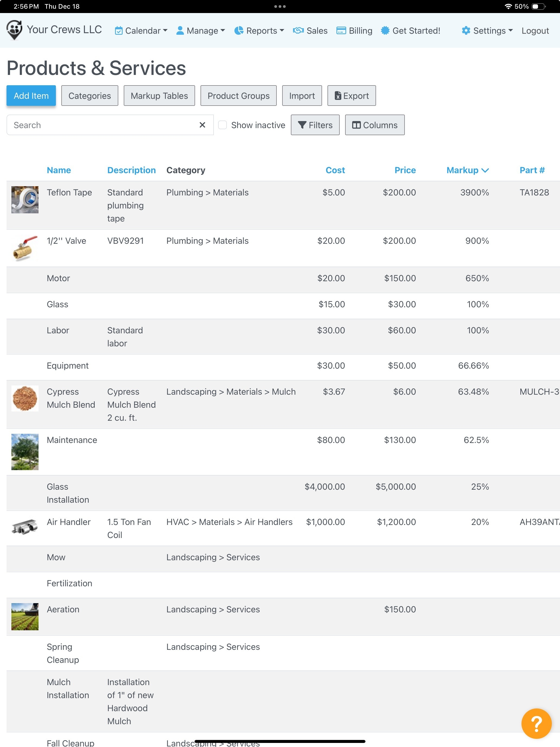Expand the Reports dropdown menu
The height and width of the screenshot is (747, 560).
coord(259,31)
